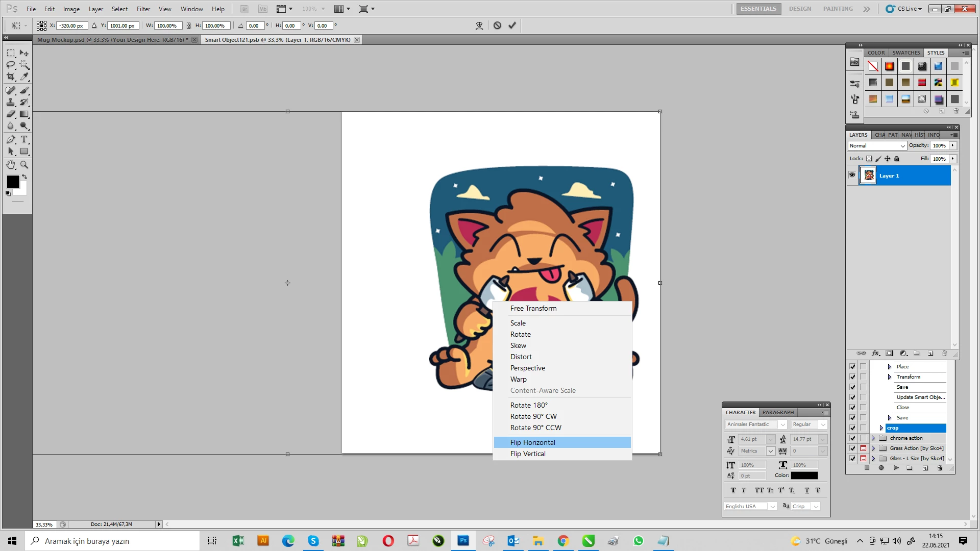Screen dimensions: 980x551
Task: Toggle the checkbox beside Place action step
Action: pos(852,367)
